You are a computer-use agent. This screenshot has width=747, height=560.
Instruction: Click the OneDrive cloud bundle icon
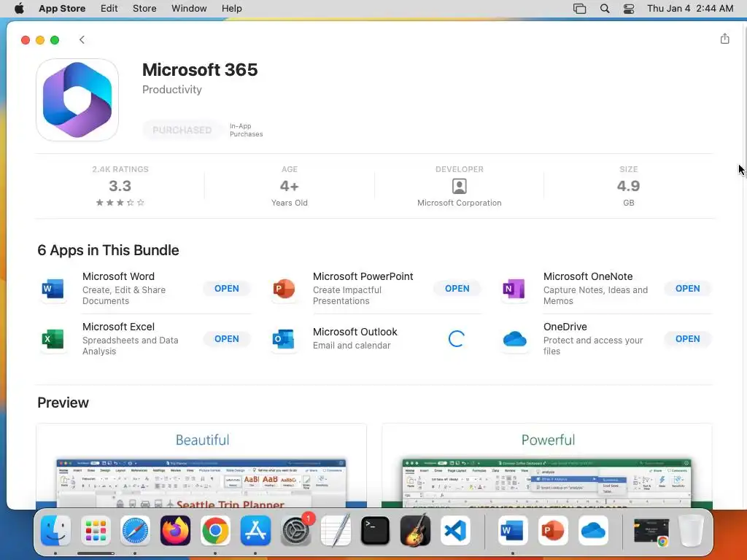514,339
